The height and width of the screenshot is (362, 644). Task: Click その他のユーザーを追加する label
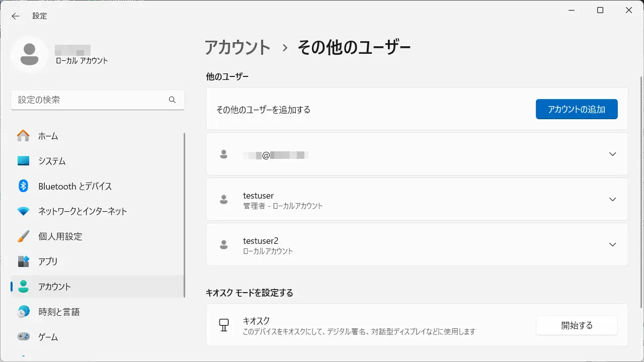[x=263, y=109]
